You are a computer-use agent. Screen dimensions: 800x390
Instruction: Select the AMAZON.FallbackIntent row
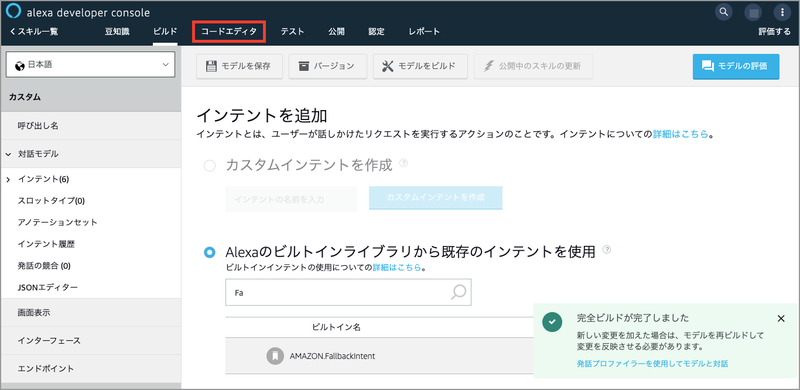pyautogui.click(x=379, y=356)
